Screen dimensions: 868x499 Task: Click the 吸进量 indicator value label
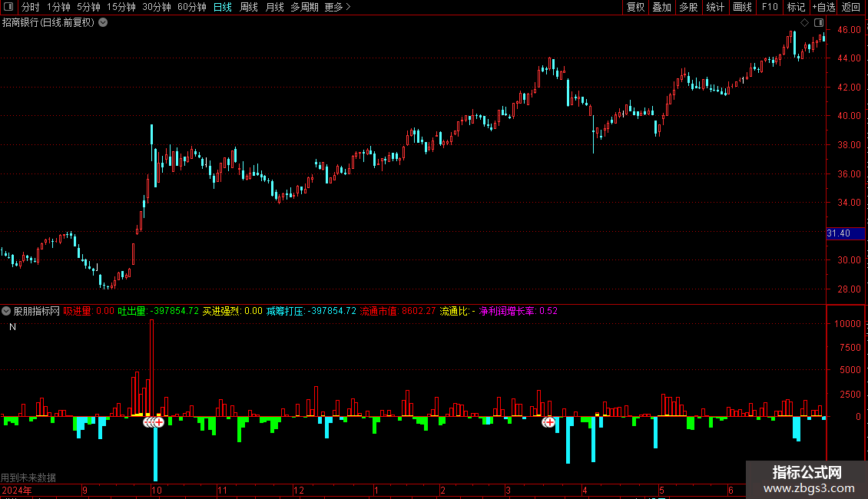(x=88, y=311)
